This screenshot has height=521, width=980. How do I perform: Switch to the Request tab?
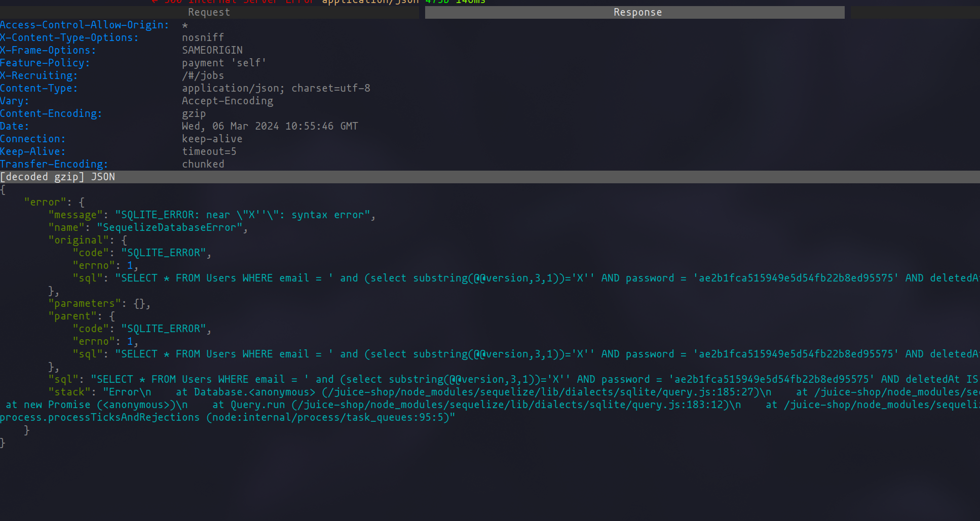[209, 12]
